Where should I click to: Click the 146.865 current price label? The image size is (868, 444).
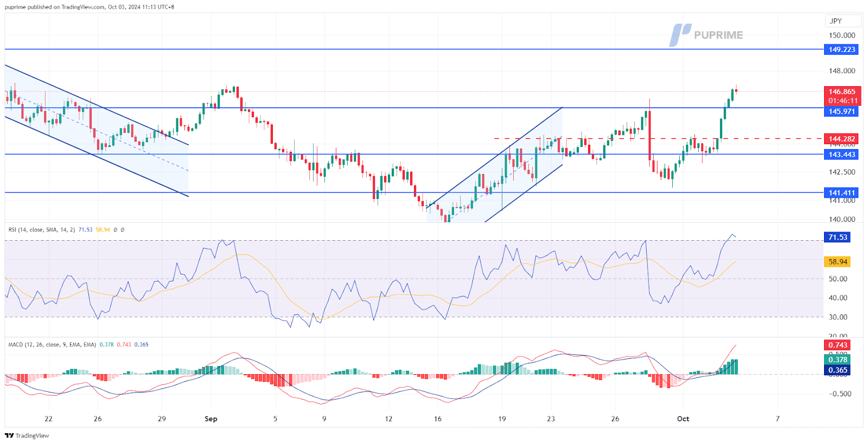click(x=841, y=92)
